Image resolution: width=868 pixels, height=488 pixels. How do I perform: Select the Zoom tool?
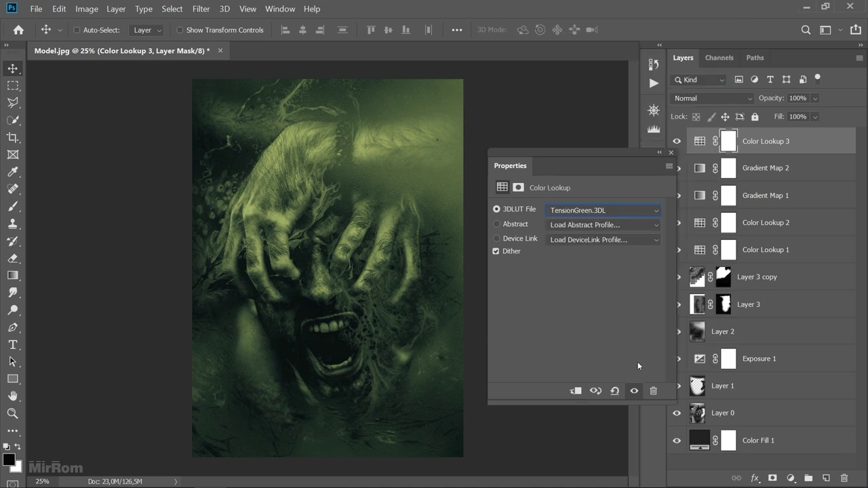(13, 413)
